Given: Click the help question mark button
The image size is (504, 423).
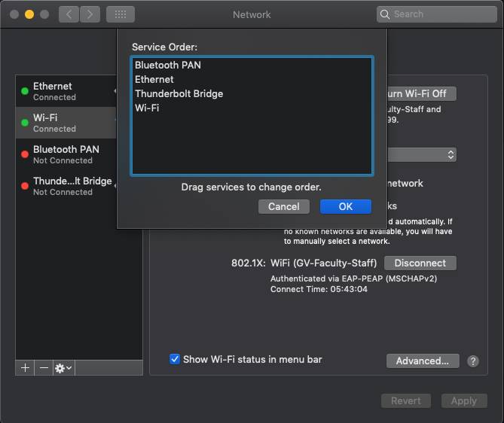Looking at the screenshot, I should pyautogui.click(x=473, y=361).
